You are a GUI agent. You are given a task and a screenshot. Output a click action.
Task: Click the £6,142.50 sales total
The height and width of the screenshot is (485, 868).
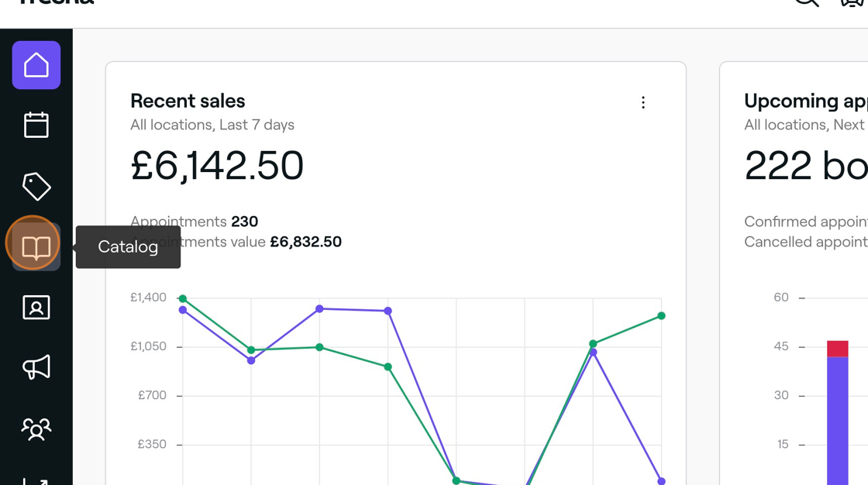coord(217,166)
